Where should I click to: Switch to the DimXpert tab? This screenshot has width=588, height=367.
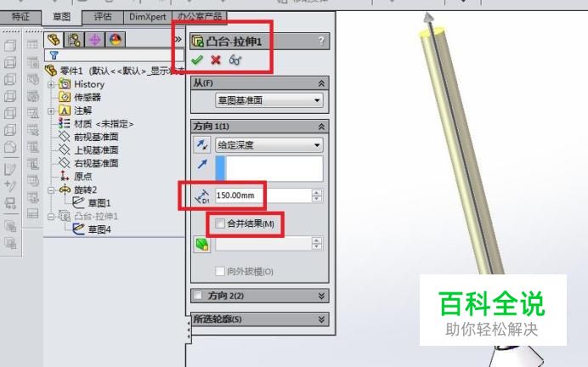147,17
